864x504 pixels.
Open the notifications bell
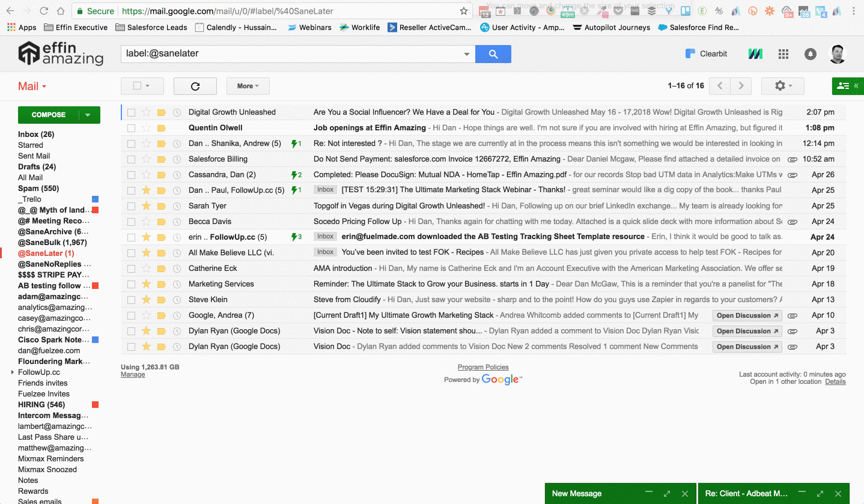pos(810,54)
